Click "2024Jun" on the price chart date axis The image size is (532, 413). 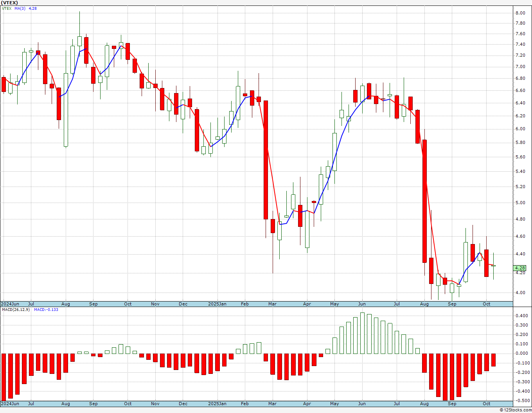pyautogui.click(x=10, y=304)
